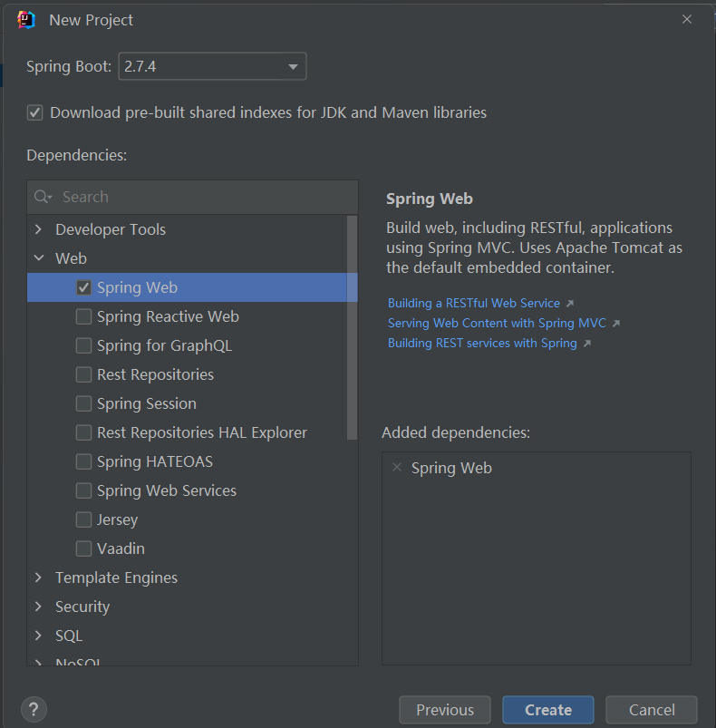716x728 pixels.
Task: Select the Spring HATEOAS row text
Action: tap(155, 462)
